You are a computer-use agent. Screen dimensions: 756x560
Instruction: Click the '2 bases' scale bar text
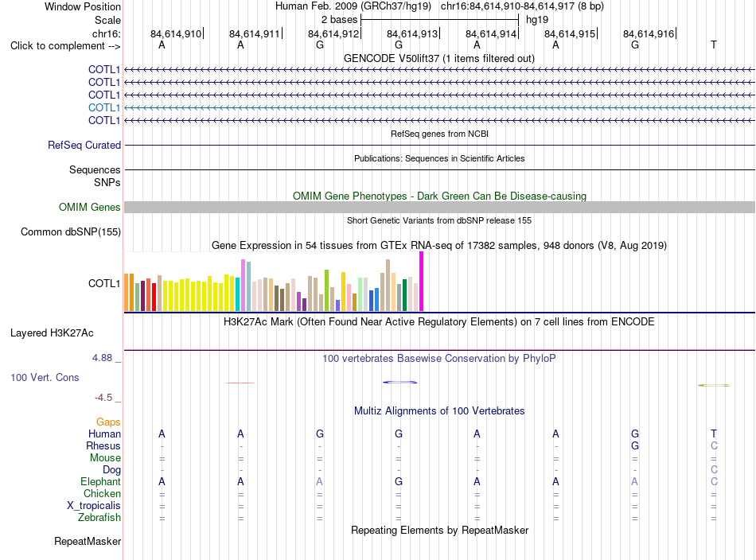(340, 20)
